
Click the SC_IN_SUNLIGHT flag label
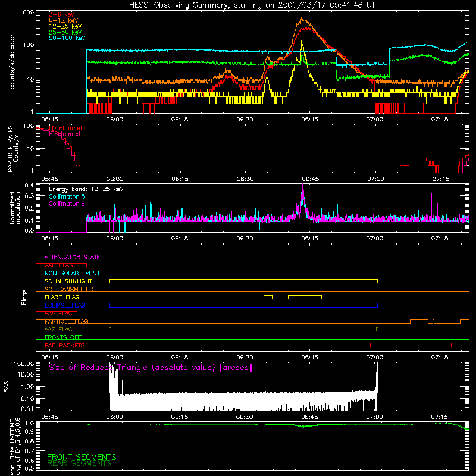click(x=68, y=281)
